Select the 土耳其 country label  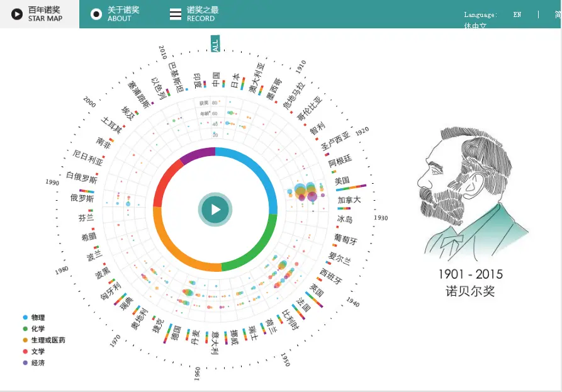tap(111, 125)
